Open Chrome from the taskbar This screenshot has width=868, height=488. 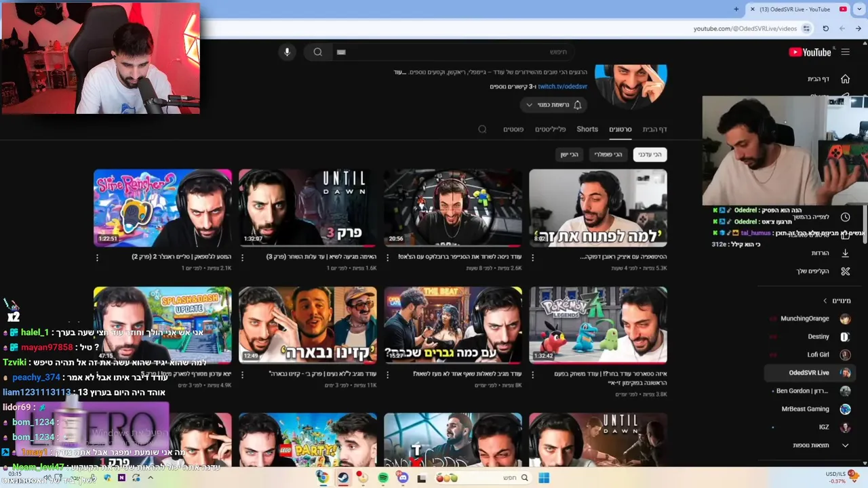click(322, 478)
